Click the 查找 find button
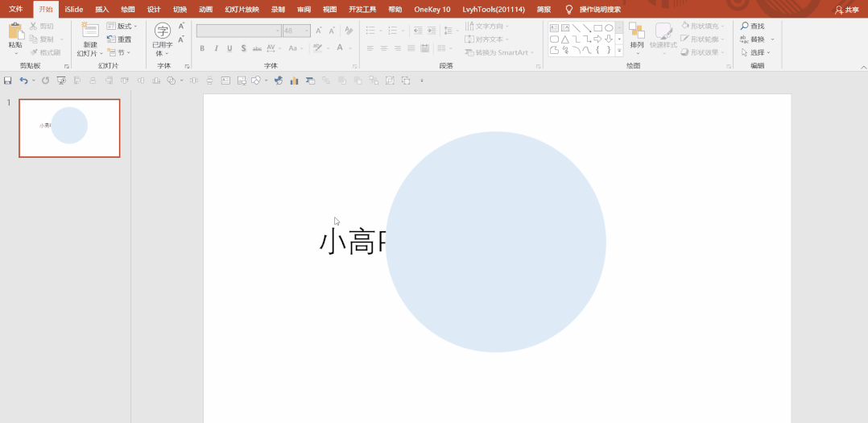The width and height of the screenshot is (868, 423). tap(752, 26)
